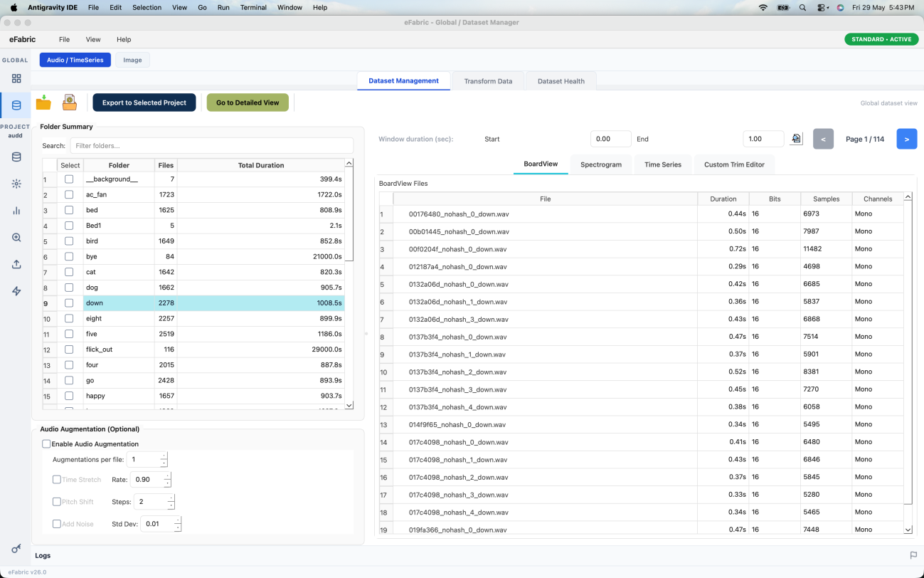The image size is (924, 578).
Task: Go to the previous page of files
Action: click(x=823, y=139)
